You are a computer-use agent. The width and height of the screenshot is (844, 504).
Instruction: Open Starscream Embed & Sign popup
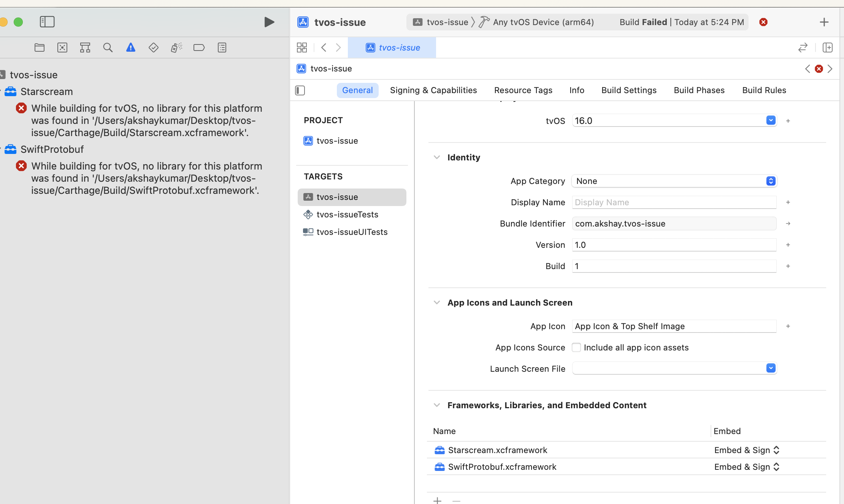click(x=747, y=450)
